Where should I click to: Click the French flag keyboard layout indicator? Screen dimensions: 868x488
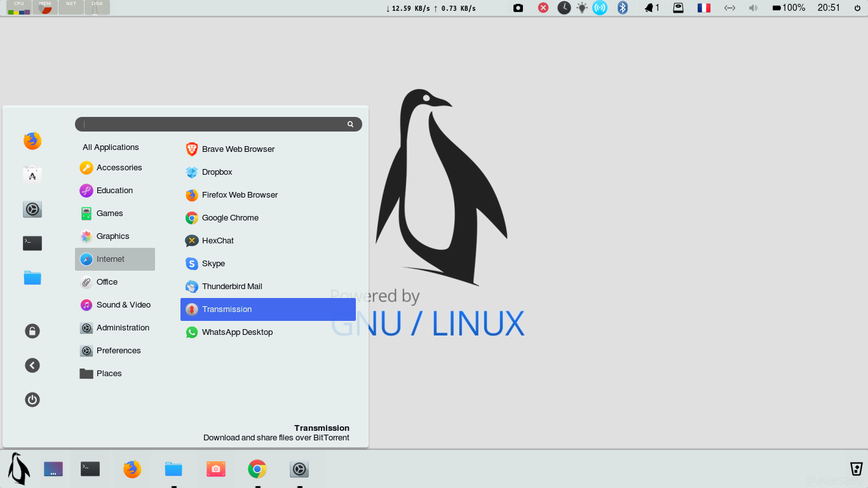coord(704,8)
